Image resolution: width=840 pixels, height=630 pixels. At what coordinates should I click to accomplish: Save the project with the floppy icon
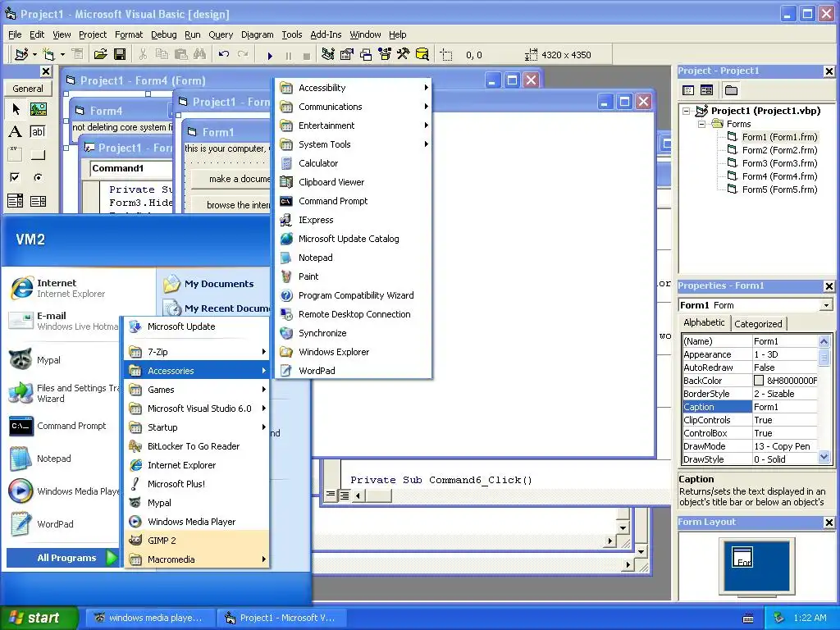[120, 55]
